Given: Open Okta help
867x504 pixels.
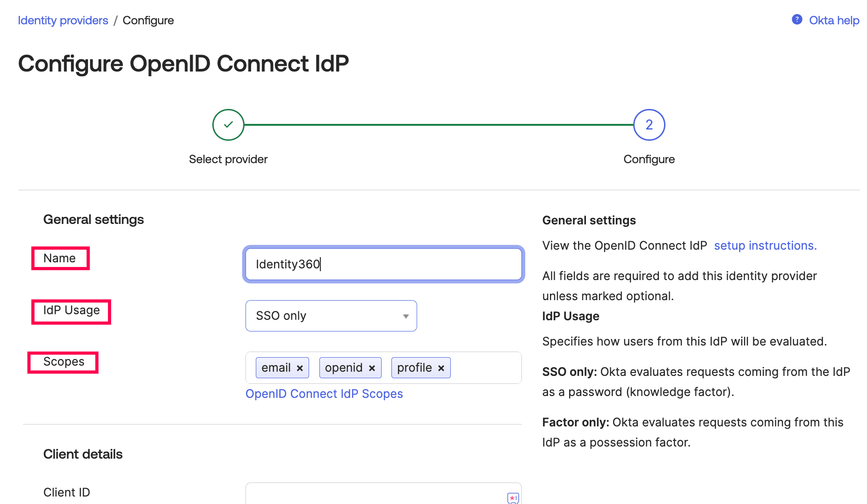Looking at the screenshot, I should click(x=834, y=20).
